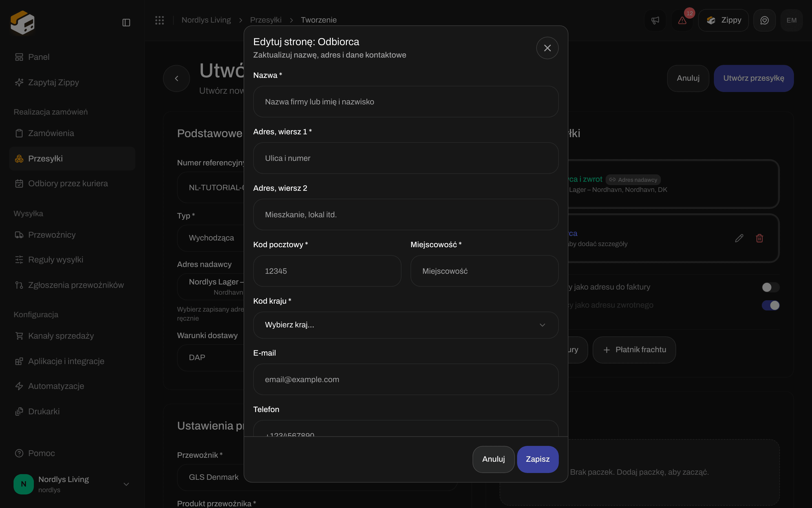
Task: Click the app logo in sidebar
Action: [x=23, y=23]
